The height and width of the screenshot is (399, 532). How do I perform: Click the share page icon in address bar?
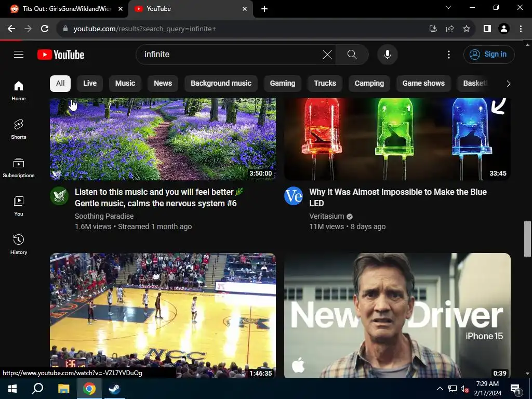point(450,29)
